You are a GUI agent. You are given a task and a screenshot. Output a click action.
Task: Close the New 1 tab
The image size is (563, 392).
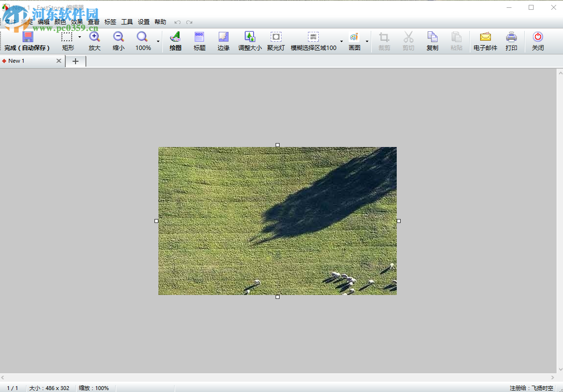[59, 61]
